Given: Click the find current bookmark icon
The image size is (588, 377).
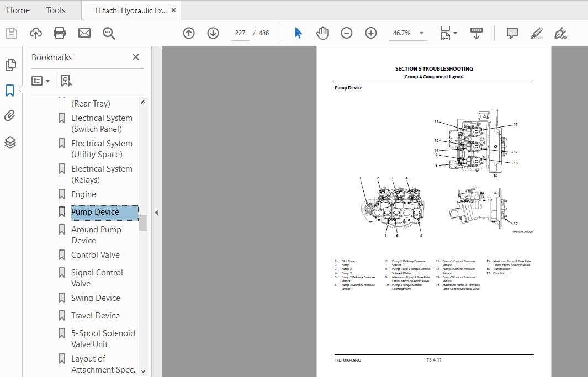Looking at the screenshot, I should pos(66,81).
